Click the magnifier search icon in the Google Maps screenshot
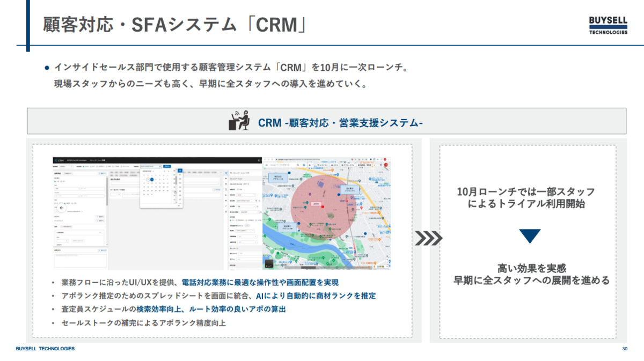 pos(298,165)
